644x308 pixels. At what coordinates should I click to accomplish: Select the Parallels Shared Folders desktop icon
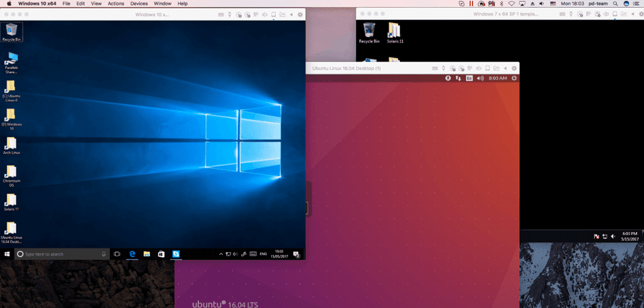click(11, 63)
